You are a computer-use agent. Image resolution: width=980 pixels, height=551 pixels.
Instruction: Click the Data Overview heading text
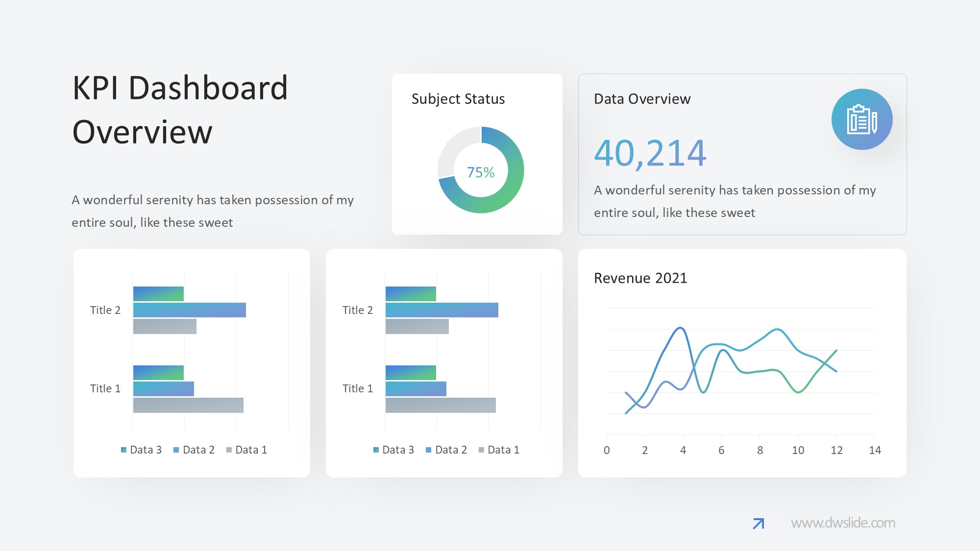tap(642, 99)
